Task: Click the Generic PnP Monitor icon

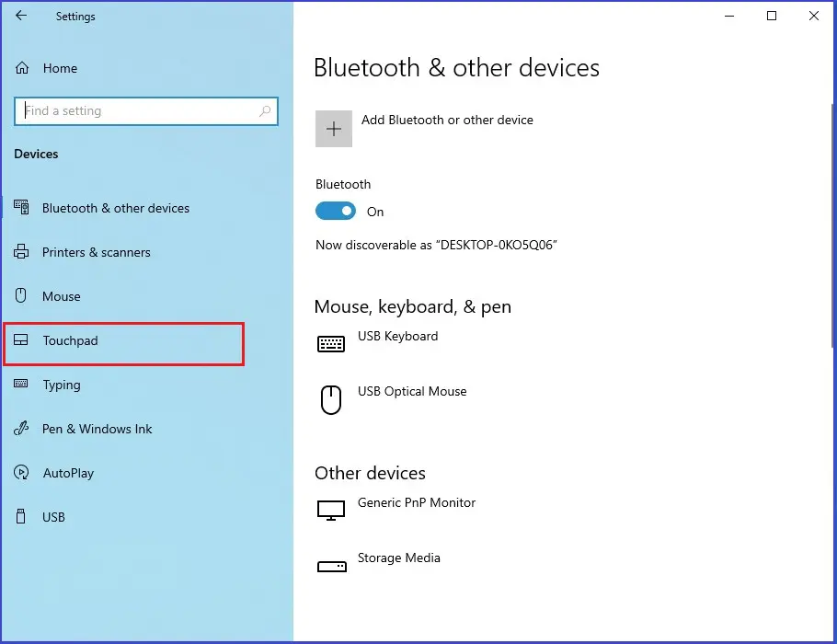Action: click(331, 511)
